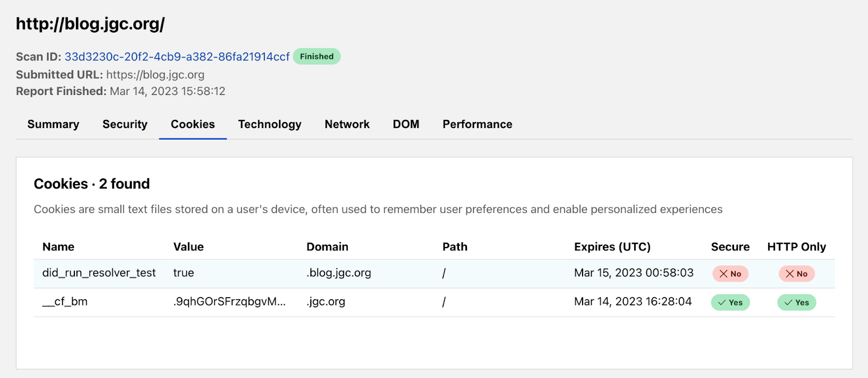Select the report finished time Mar 14, 2023 15:58:12
868x378 pixels.
168,91
